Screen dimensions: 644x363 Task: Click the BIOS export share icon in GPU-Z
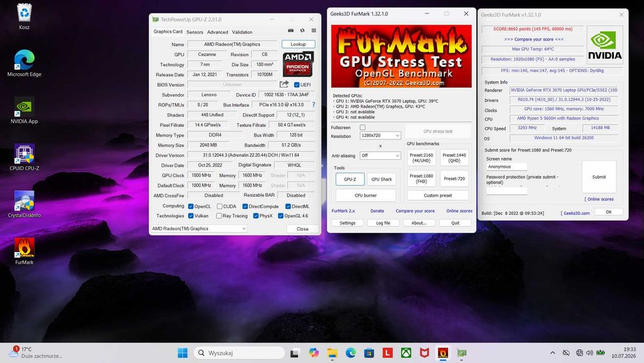click(x=284, y=84)
